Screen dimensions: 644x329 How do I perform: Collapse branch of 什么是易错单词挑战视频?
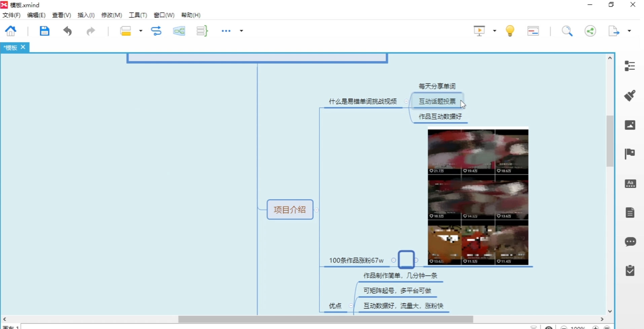[x=406, y=101]
